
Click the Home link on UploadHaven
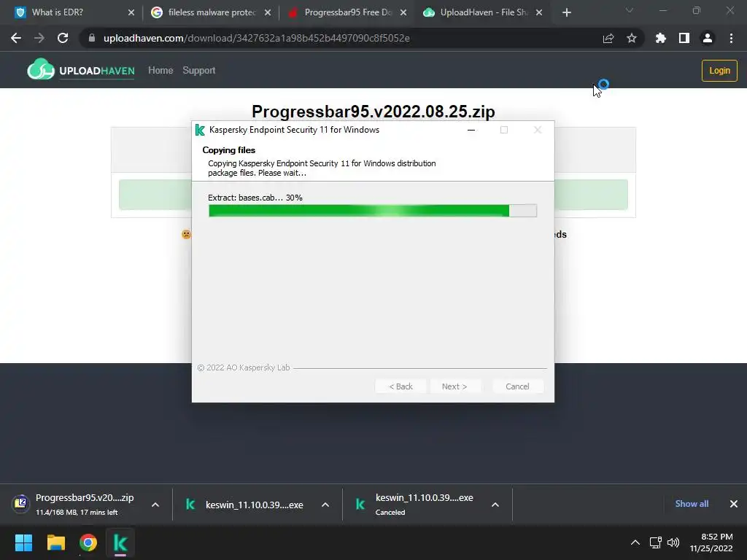[x=160, y=71]
